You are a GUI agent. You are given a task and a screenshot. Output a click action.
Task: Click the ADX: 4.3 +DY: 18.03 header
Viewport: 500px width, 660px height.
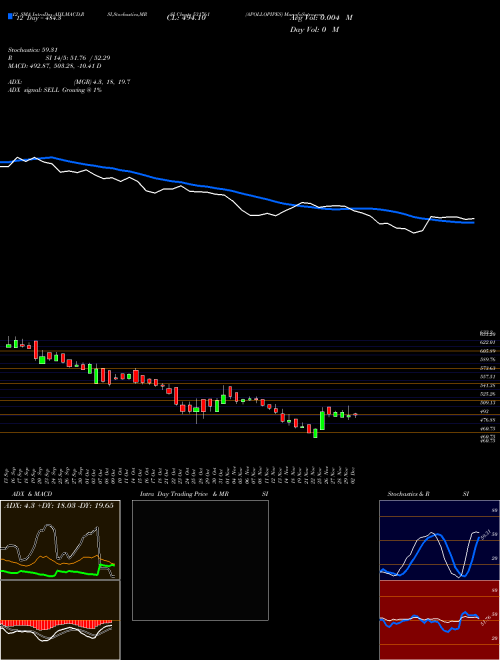pos(59,506)
